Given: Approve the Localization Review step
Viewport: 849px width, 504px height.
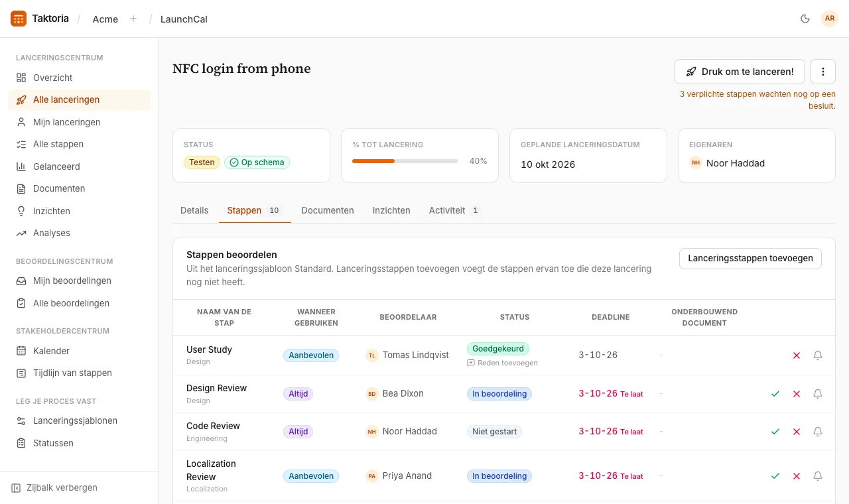Looking at the screenshot, I should (x=775, y=476).
